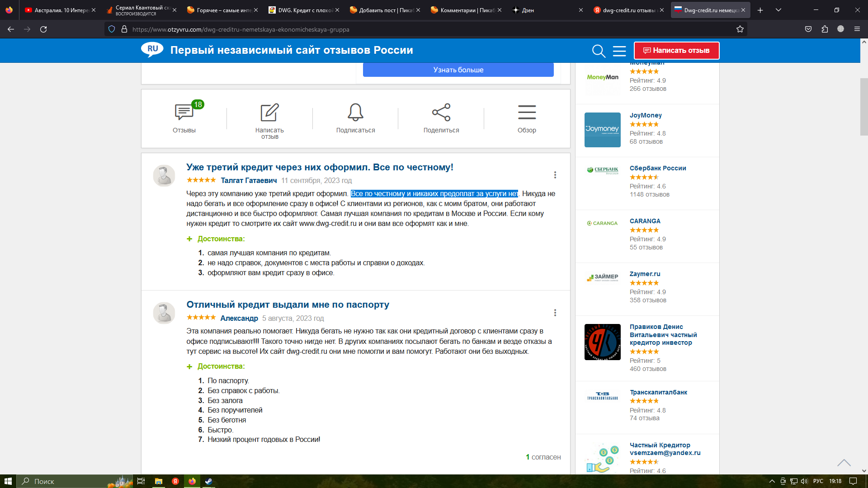This screenshot has height=488, width=868.
Task: Click the 1 согласен agreement counter
Action: (x=543, y=457)
